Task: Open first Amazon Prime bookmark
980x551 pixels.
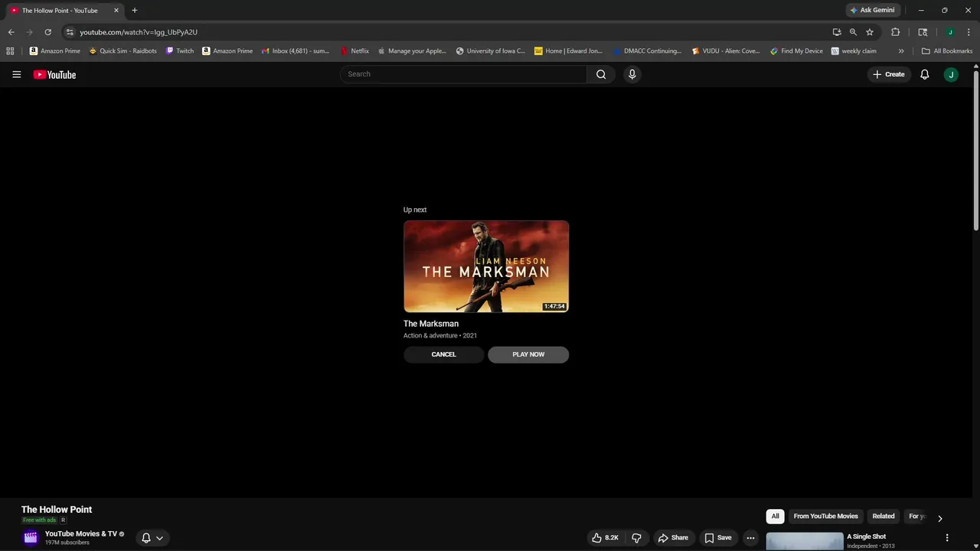Action: click(x=55, y=51)
